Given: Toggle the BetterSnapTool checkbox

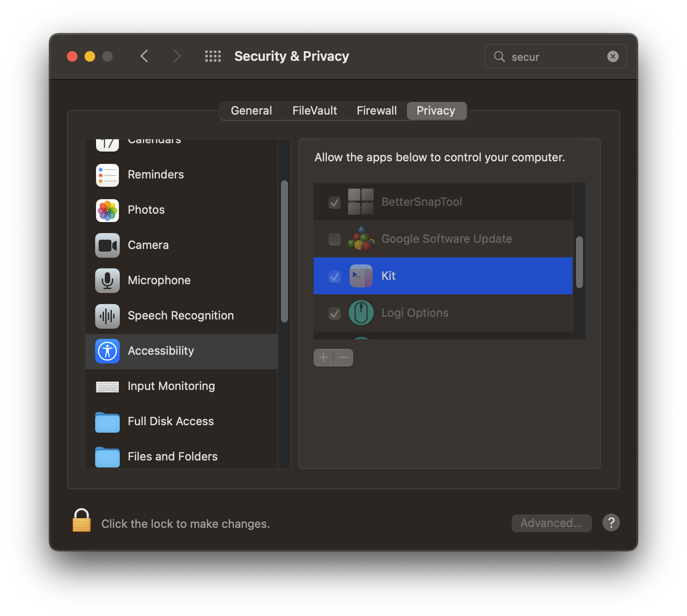Looking at the screenshot, I should (x=335, y=202).
